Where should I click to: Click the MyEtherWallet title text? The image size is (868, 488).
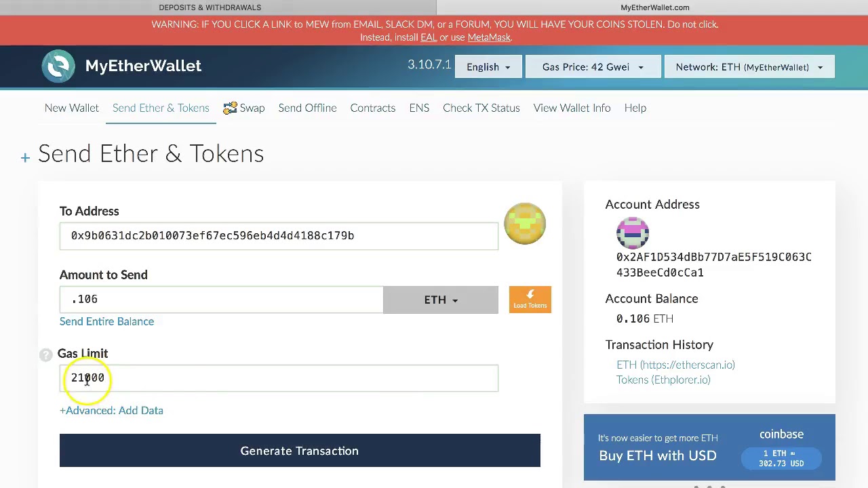(143, 66)
